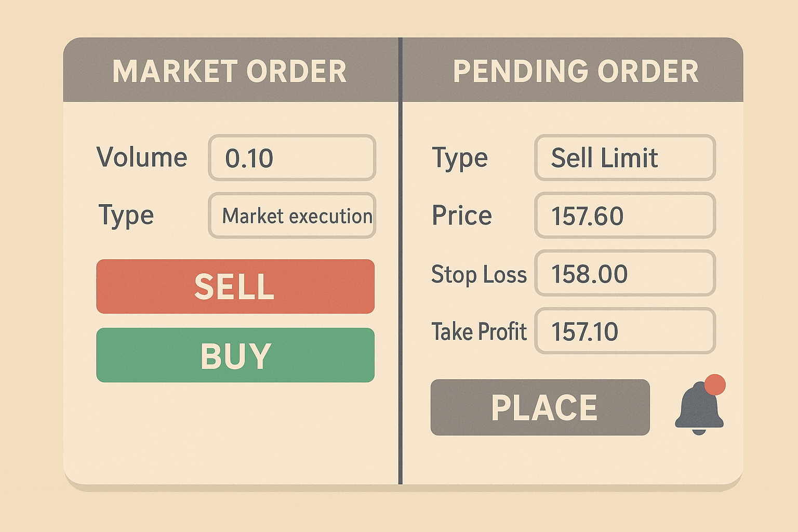
Task: Click the red badge on the bell
Action: tap(715, 385)
